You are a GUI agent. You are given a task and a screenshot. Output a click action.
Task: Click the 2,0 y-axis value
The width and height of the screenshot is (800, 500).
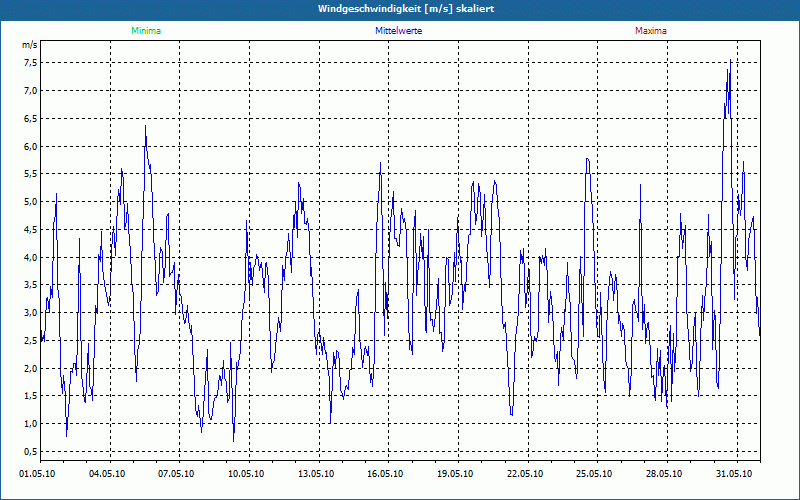(31, 368)
